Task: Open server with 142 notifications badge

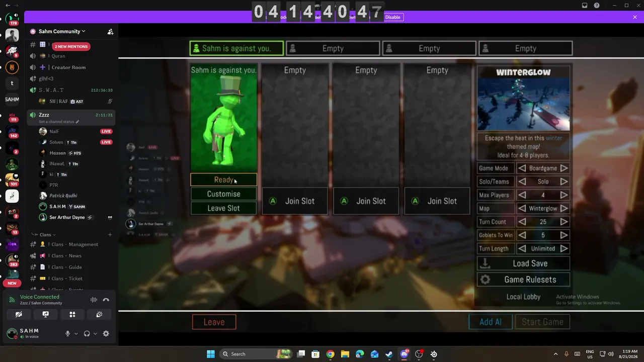Action: (x=12, y=132)
